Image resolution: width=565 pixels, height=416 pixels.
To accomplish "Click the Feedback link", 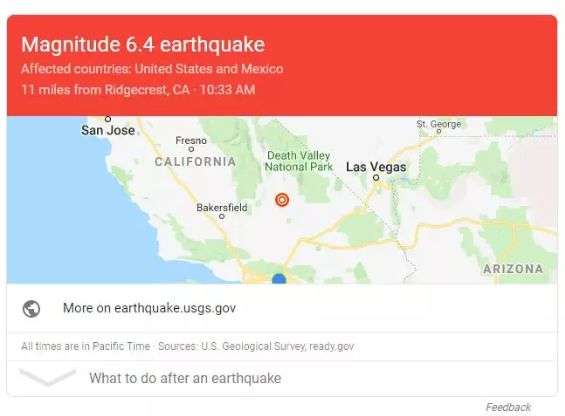I will pos(508,407).
